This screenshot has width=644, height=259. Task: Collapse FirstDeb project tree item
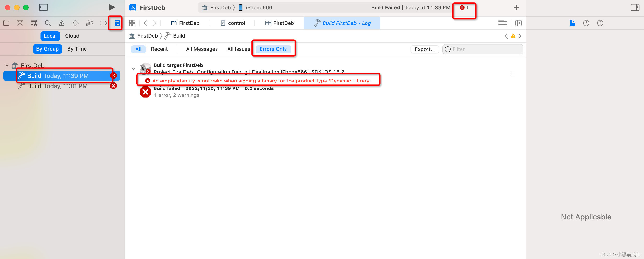[7, 65]
